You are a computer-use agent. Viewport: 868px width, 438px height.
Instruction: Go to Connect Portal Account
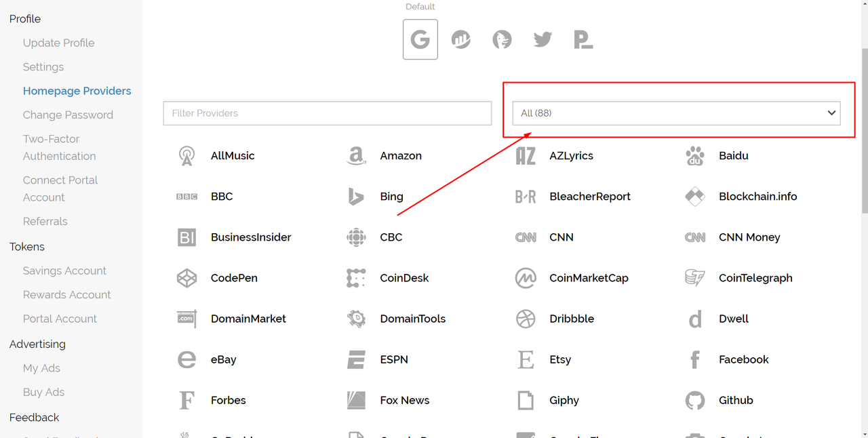coord(60,188)
